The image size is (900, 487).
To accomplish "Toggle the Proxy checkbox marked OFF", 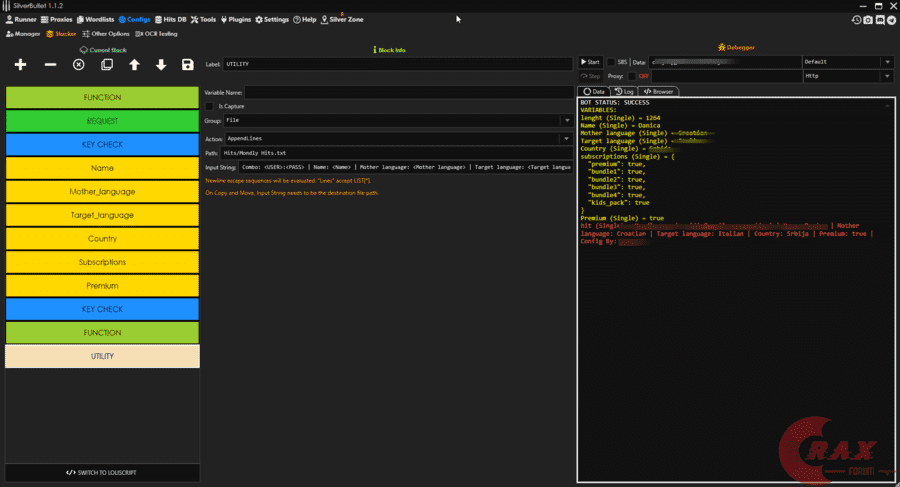I will tap(630, 76).
